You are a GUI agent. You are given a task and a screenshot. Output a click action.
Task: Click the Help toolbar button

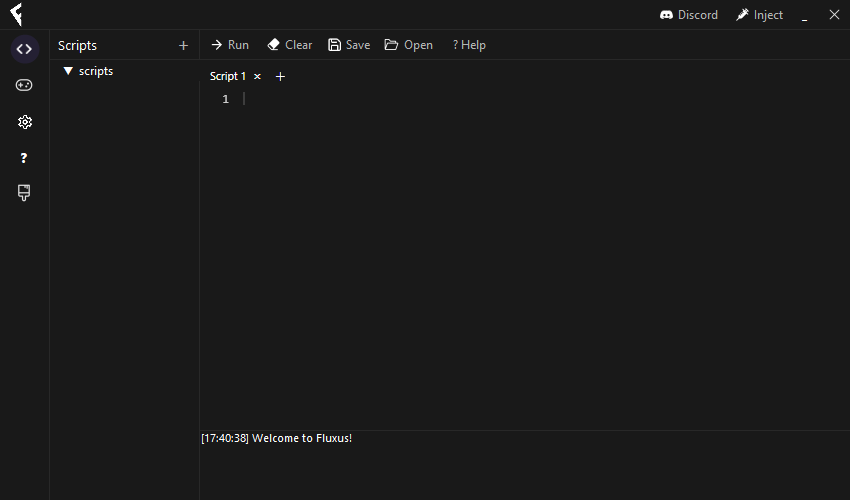pos(469,45)
